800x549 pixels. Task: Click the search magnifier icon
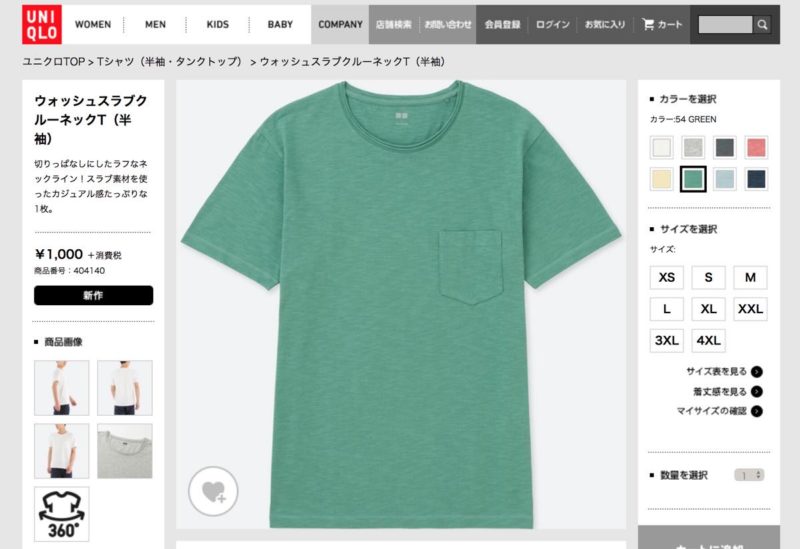762,24
